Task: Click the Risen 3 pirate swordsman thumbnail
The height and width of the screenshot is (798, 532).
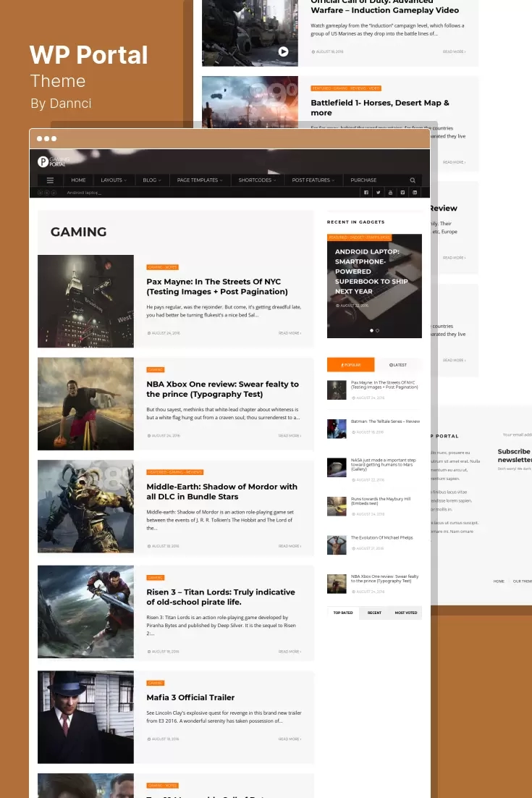Action: tap(85, 612)
